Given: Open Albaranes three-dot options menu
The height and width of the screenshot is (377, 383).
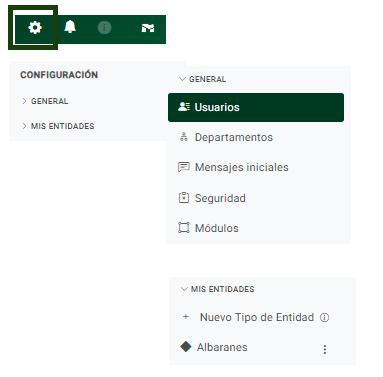Looking at the screenshot, I should pyautogui.click(x=325, y=349).
